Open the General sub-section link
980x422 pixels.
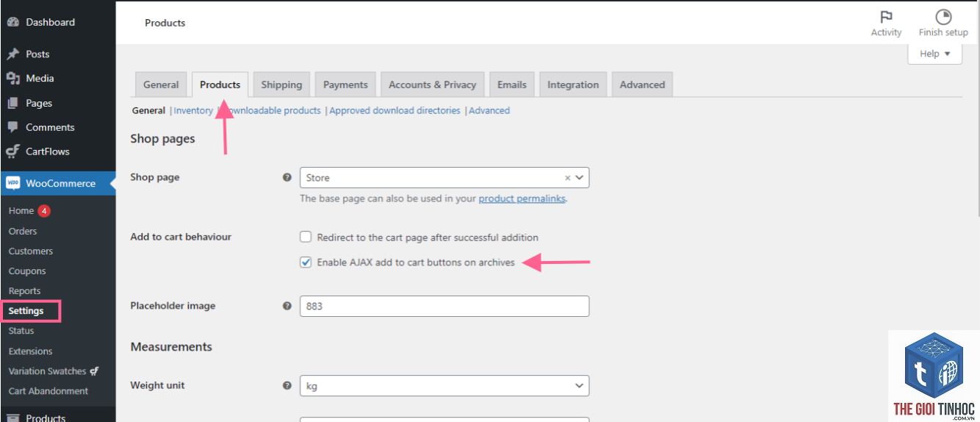148,110
